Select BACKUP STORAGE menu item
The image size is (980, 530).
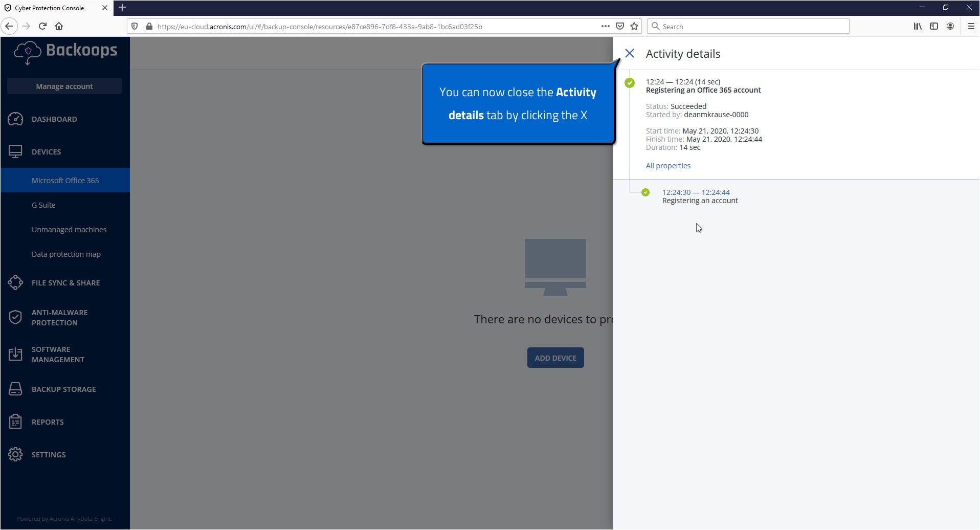coord(65,389)
